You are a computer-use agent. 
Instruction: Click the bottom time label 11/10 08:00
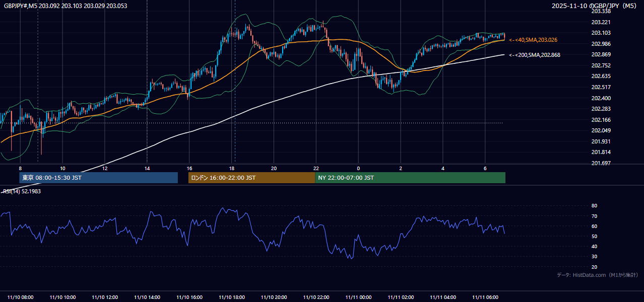point(20,297)
